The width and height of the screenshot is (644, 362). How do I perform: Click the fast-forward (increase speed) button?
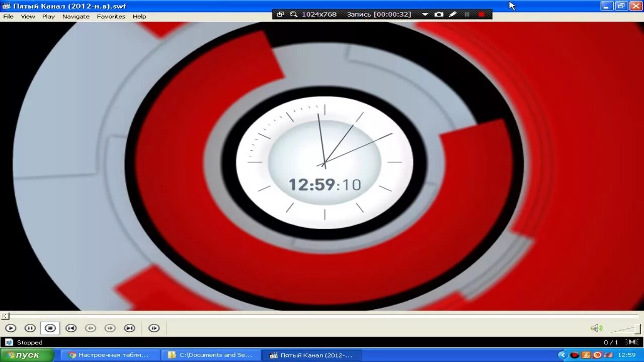pos(110,328)
